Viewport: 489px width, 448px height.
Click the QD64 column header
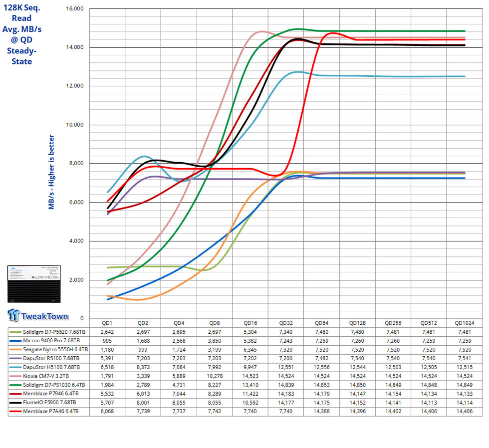click(x=321, y=323)
